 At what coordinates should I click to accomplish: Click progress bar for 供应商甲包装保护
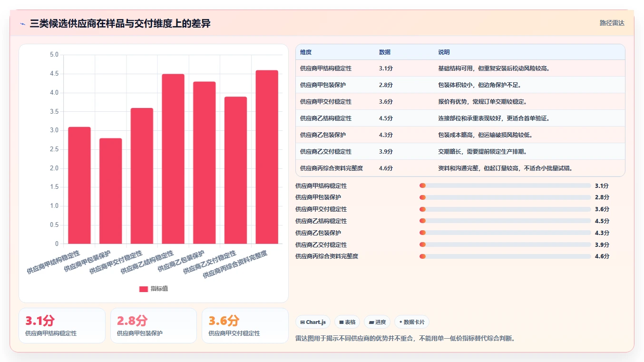coord(505,197)
